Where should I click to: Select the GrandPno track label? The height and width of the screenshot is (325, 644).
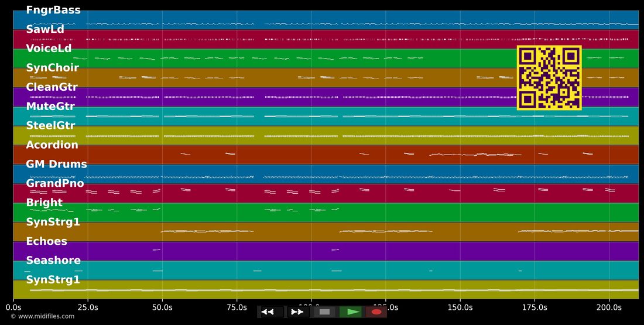[x=55, y=183]
